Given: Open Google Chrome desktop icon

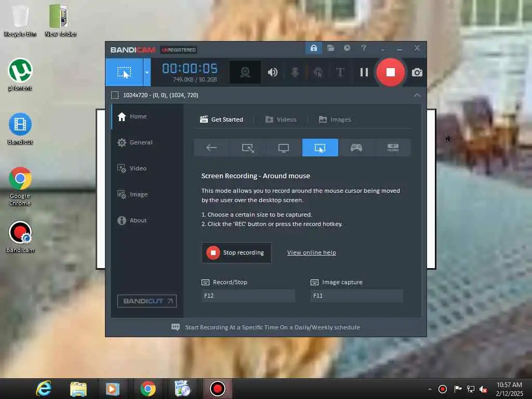Looking at the screenshot, I should [20, 187].
